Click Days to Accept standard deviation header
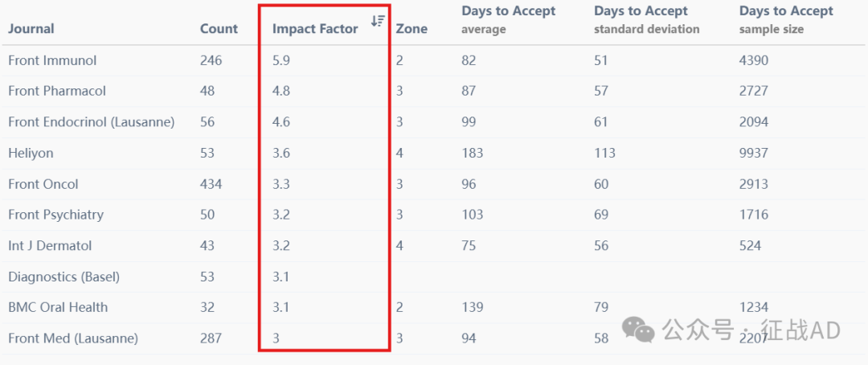This screenshot has width=868, height=365. (646, 20)
